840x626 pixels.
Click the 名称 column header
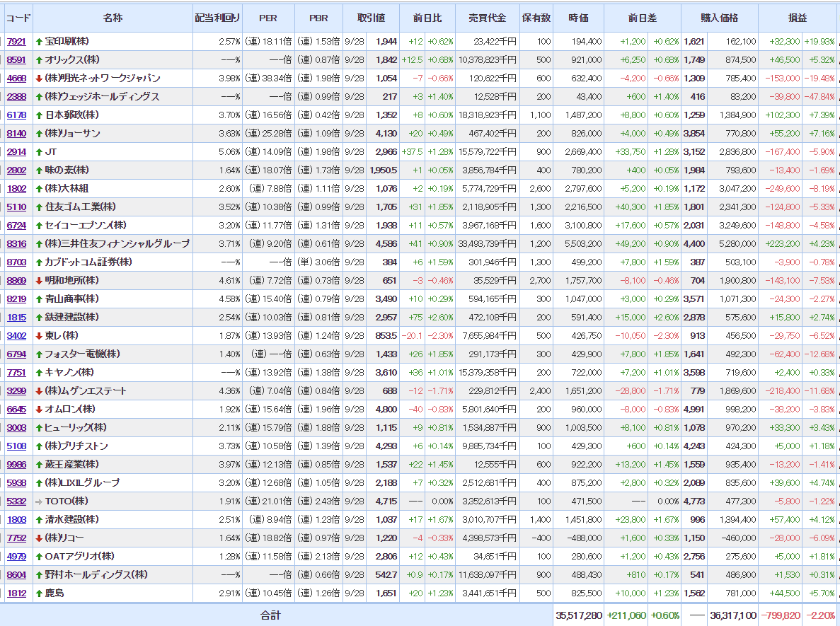[113, 18]
